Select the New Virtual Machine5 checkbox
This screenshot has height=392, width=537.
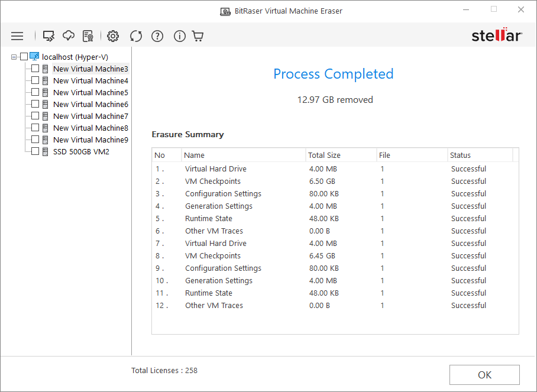[x=35, y=92]
